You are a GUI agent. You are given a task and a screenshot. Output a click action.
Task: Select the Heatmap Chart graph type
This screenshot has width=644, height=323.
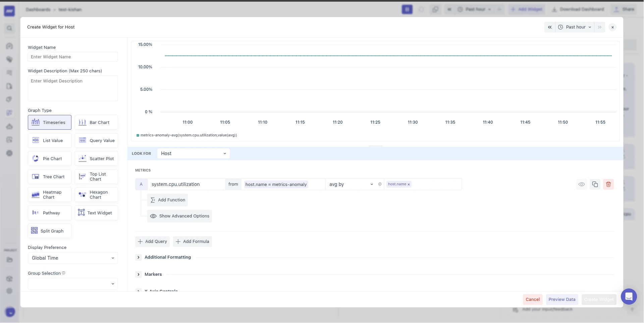[x=50, y=195]
